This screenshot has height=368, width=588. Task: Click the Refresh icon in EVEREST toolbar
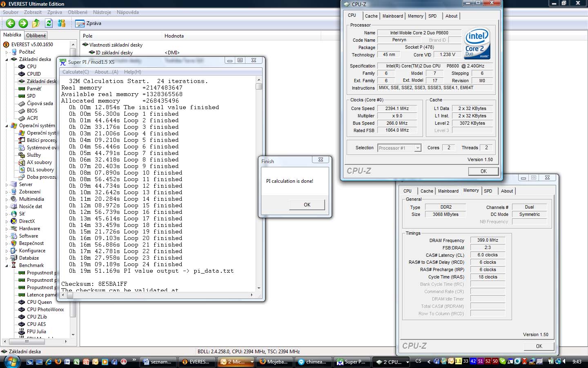tap(49, 23)
